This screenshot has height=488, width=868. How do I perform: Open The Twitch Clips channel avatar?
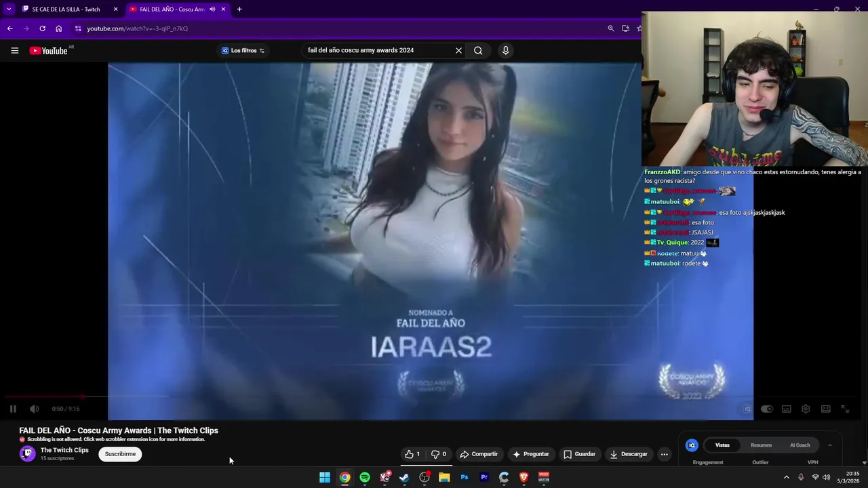[x=27, y=454]
